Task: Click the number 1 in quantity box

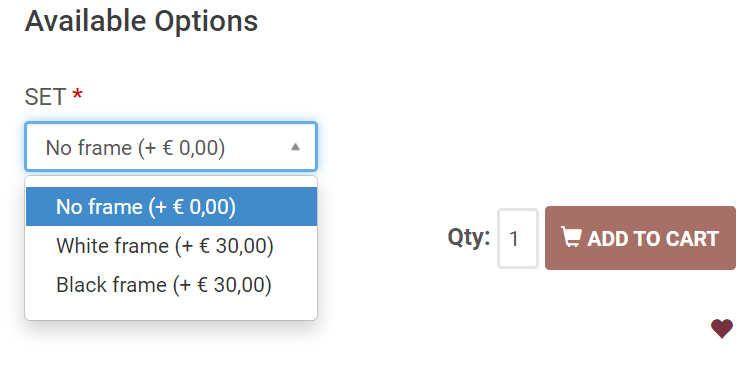Action: coord(514,239)
